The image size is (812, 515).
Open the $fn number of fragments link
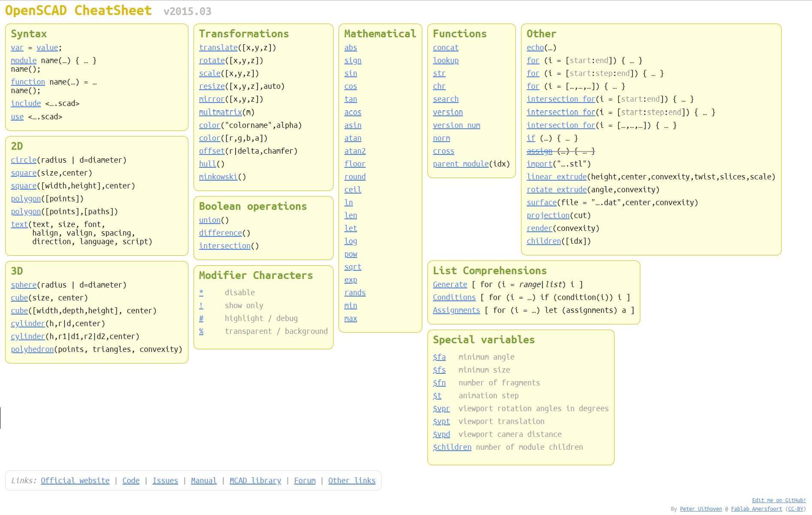click(x=439, y=383)
